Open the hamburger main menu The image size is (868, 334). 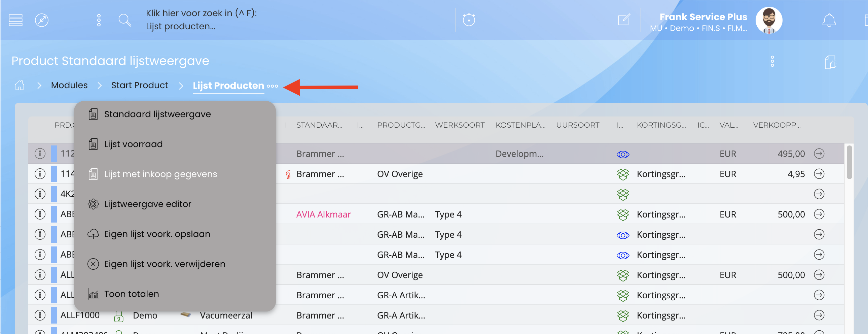[x=15, y=20]
